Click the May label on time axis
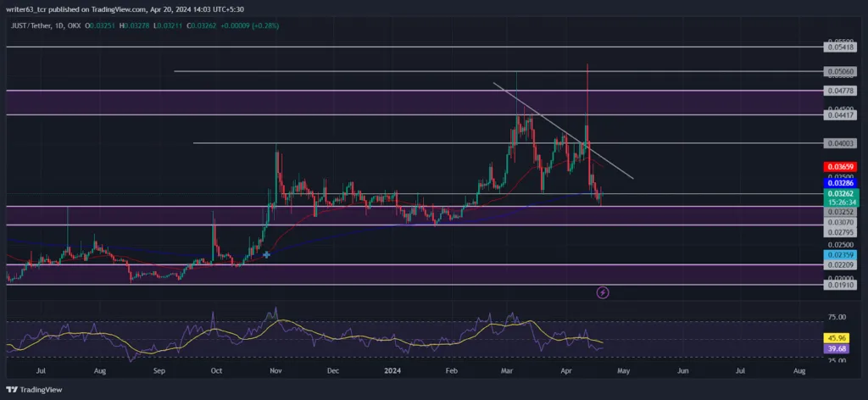This screenshot has width=868, height=400. [x=624, y=370]
